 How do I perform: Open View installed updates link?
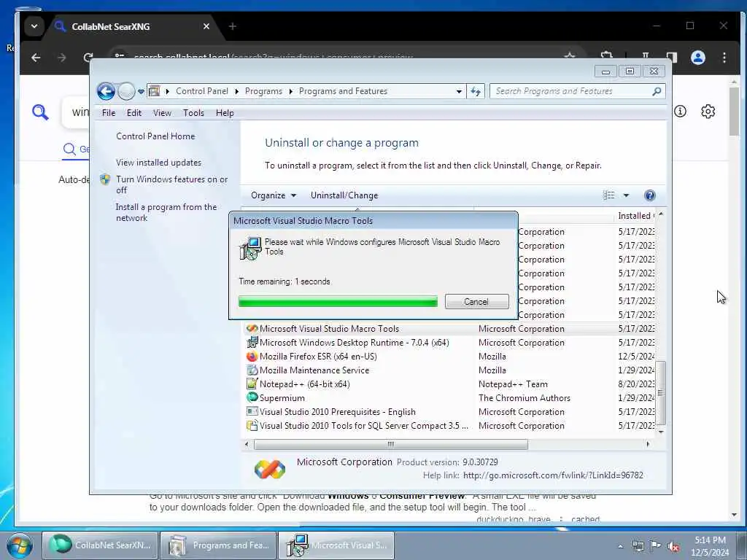[x=158, y=163]
